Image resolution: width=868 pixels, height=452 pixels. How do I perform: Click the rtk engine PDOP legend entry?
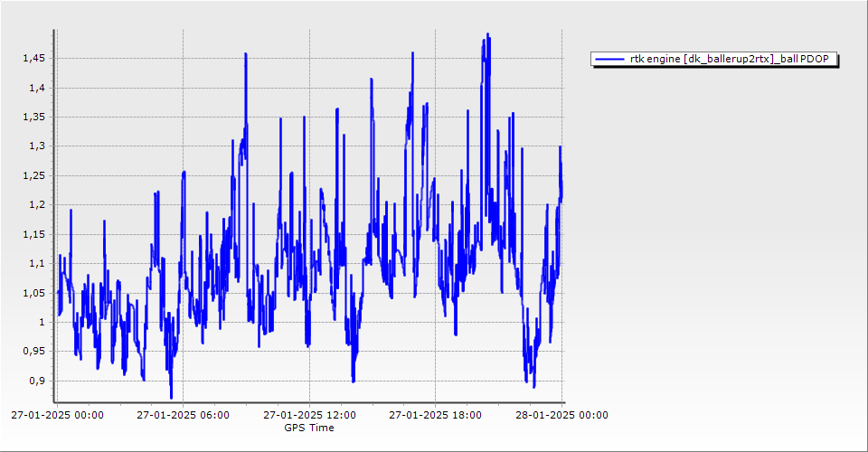[x=714, y=59]
